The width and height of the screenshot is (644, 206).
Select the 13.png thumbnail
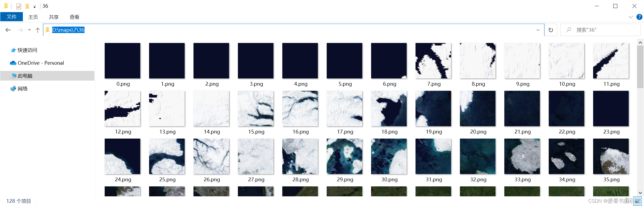click(167, 109)
